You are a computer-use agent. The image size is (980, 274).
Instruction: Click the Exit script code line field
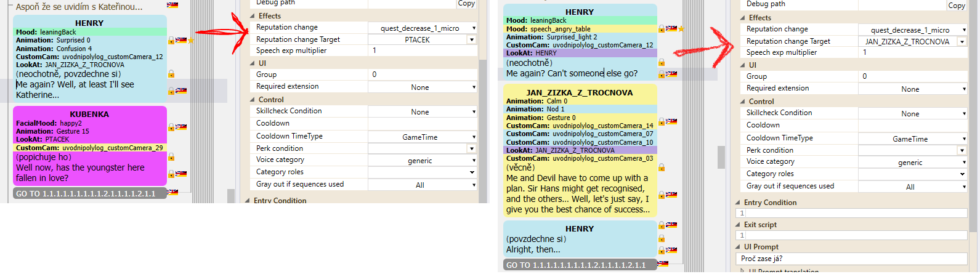pos(851,235)
